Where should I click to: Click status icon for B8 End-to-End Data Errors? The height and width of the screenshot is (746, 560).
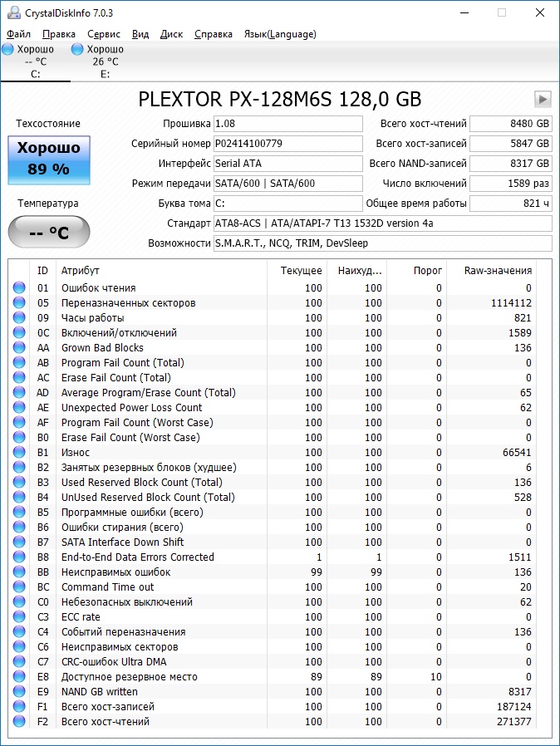click(x=19, y=557)
